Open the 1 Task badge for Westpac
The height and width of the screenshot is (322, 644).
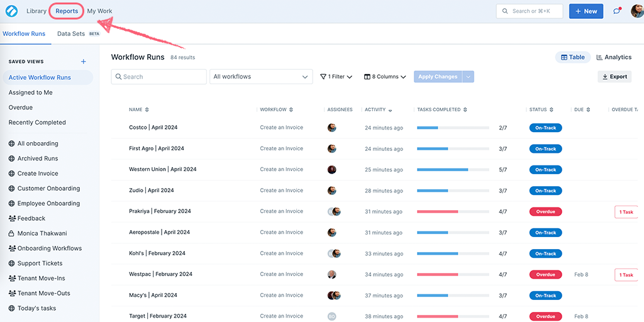[626, 275]
